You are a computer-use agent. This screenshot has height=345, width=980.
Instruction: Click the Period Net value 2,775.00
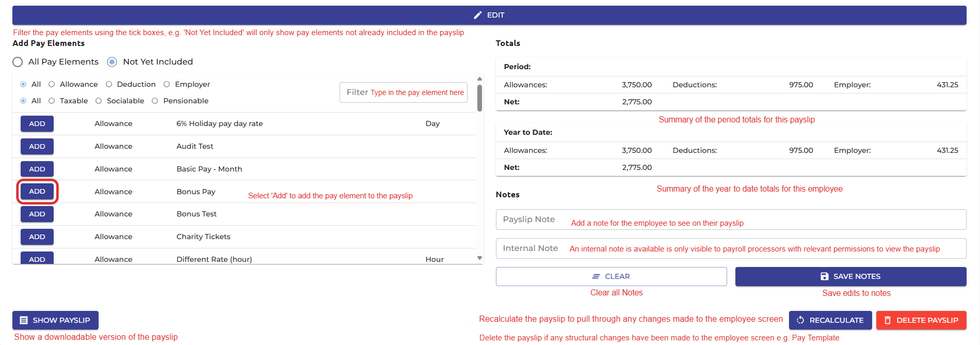click(x=637, y=102)
